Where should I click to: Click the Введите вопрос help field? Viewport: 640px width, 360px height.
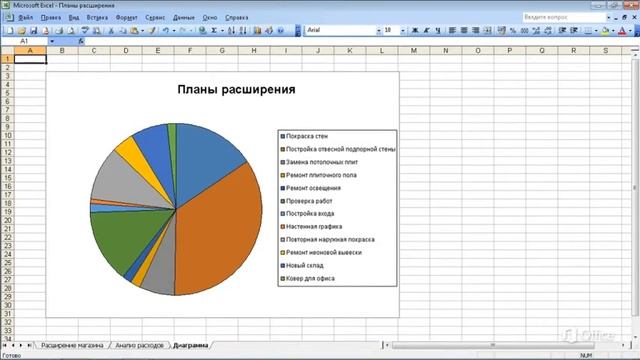point(564,18)
